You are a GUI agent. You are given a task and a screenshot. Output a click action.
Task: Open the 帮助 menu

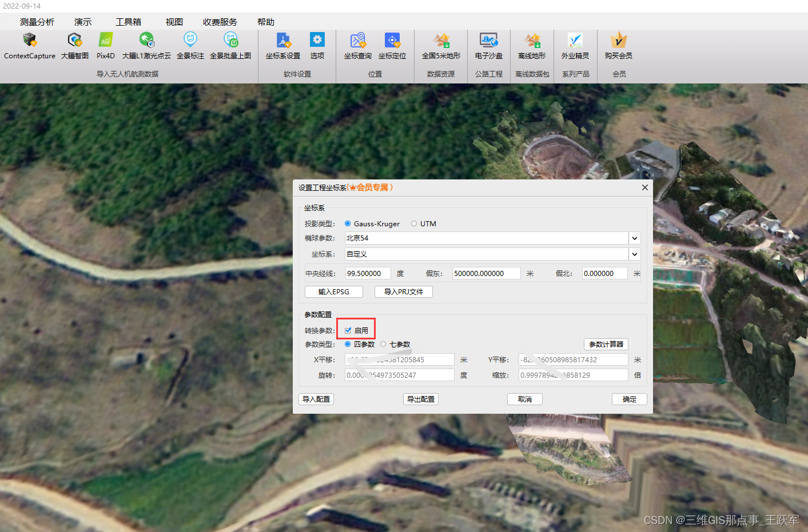(266, 22)
